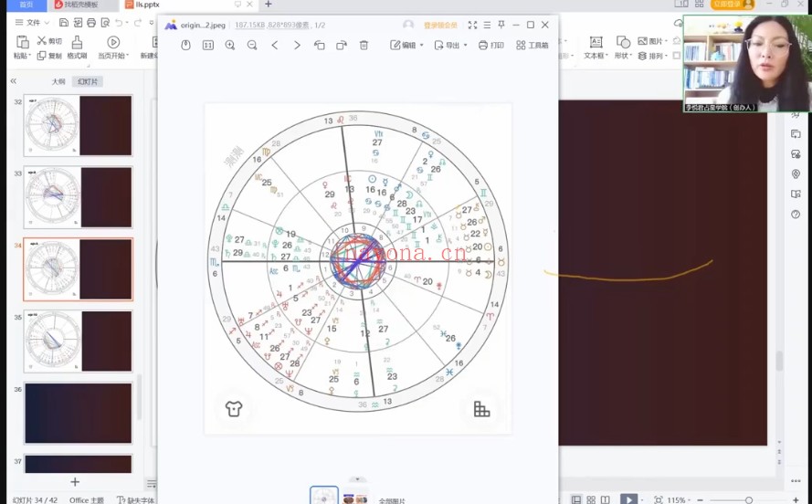Click the 打印 print button in viewer

tap(490, 46)
